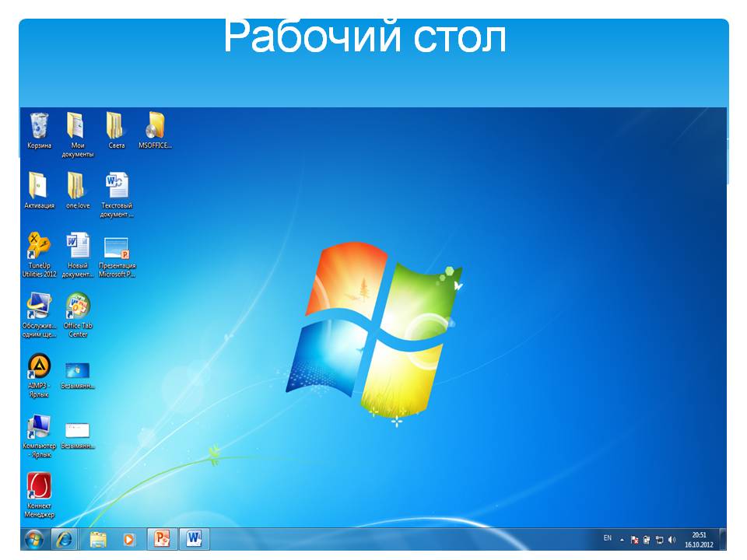
Task: Expand hidden system tray icons arrow
Action: (x=622, y=539)
